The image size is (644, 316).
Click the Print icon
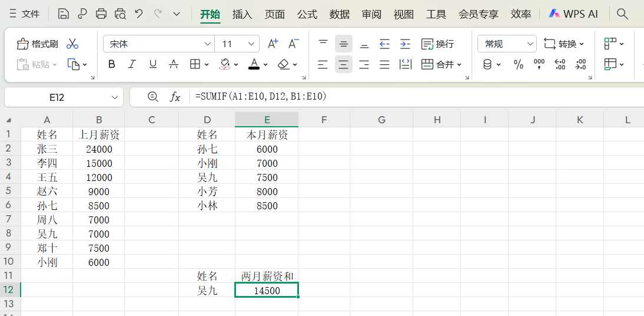(101, 14)
